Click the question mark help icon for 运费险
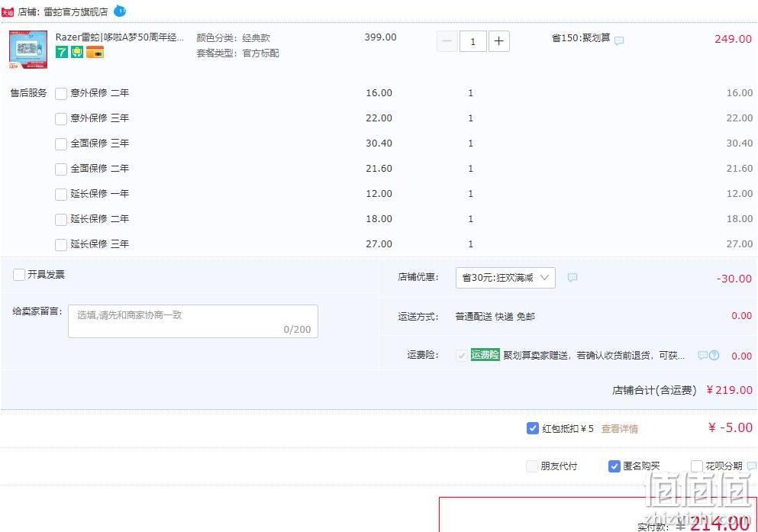 [x=714, y=355]
